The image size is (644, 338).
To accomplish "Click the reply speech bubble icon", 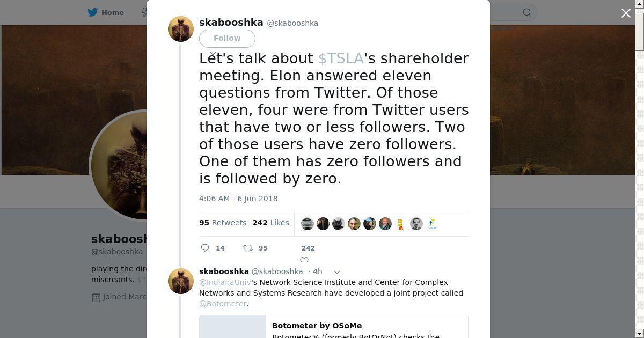I will [205, 248].
